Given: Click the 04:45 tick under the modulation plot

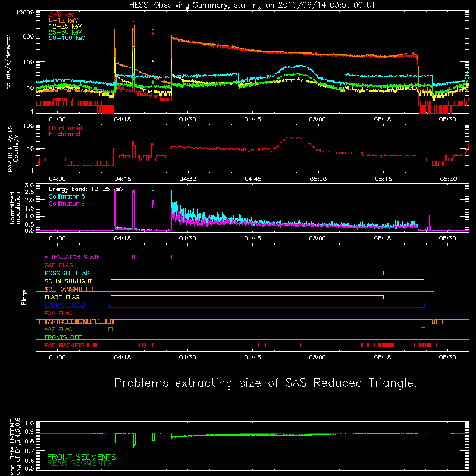Looking at the screenshot, I should click(252, 239).
